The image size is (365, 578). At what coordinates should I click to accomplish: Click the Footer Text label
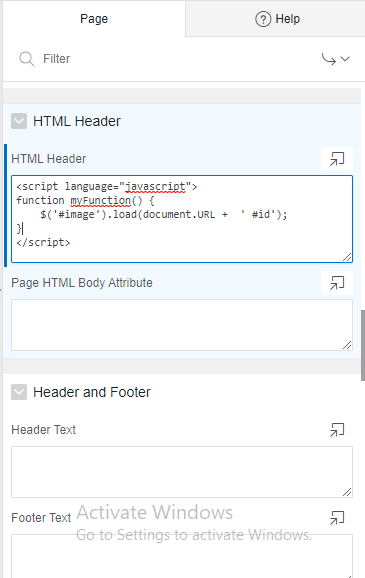tap(41, 518)
